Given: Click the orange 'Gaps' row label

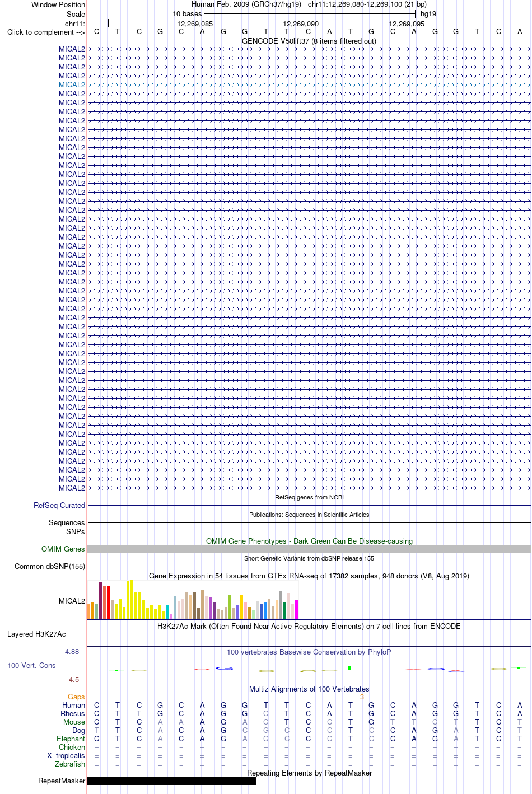Looking at the screenshot, I should click(x=76, y=697).
